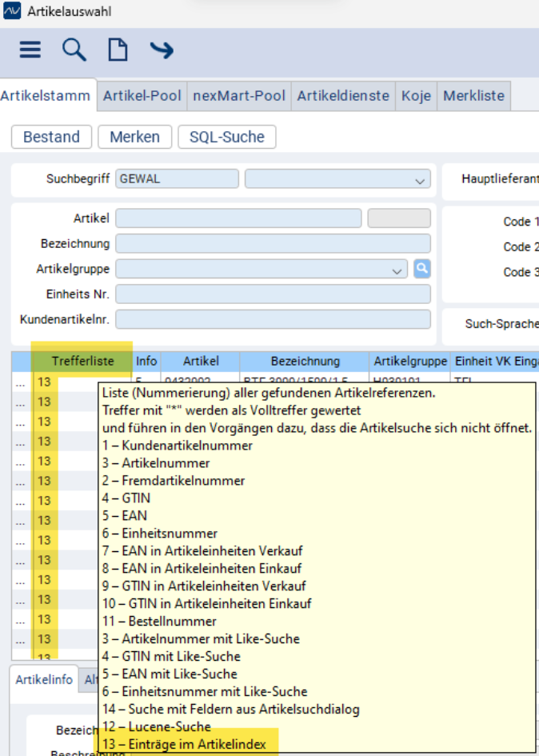This screenshot has height=756, width=539.
Task: Click the Einheits Nr. text field
Action: pyautogui.click(x=273, y=294)
